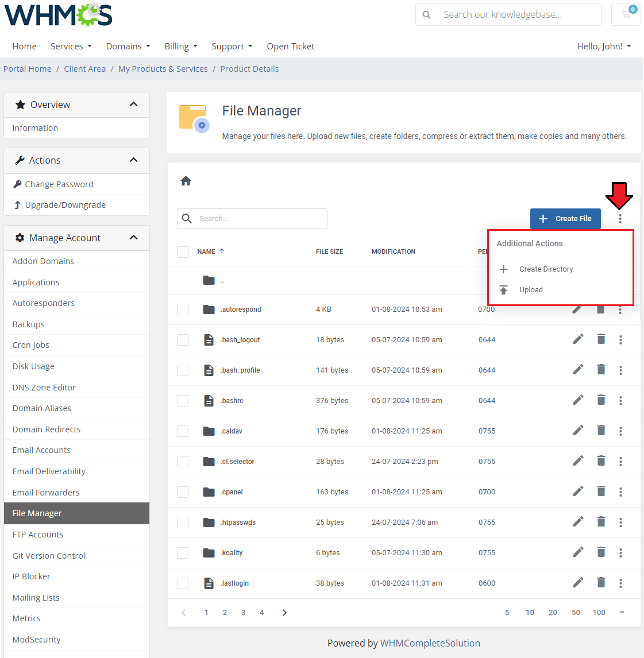This screenshot has height=658, width=644.
Task: Show 20 entries per page
Action: tap(553, 613)
